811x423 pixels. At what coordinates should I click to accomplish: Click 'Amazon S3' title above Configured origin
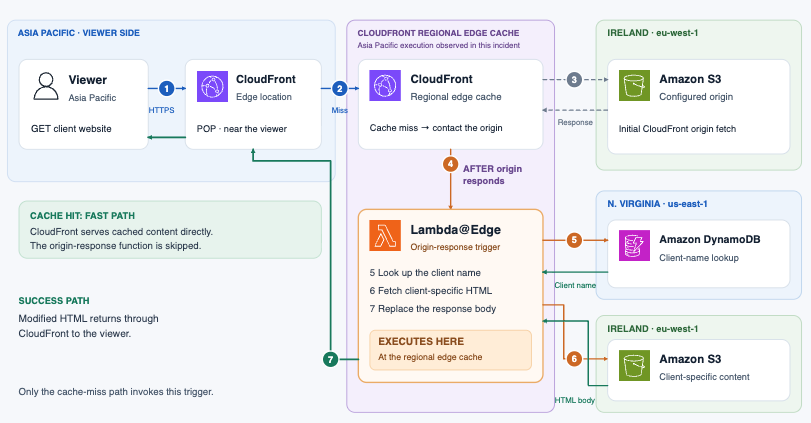pos(690,79)
